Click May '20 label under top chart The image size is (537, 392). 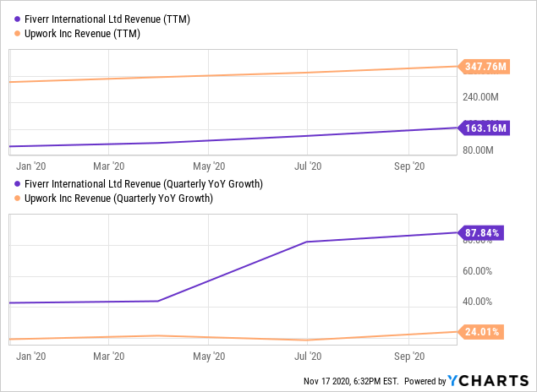(209, 166)
